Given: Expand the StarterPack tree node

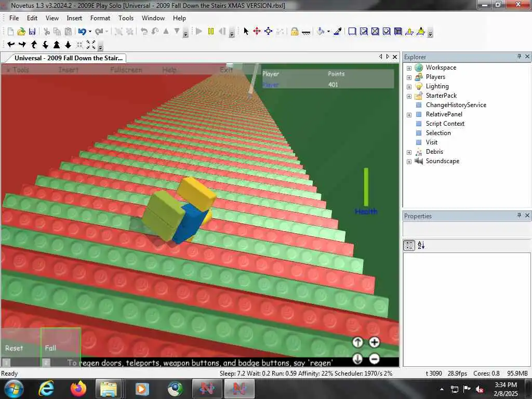Looking at the screenshot, I should point(409,96).
